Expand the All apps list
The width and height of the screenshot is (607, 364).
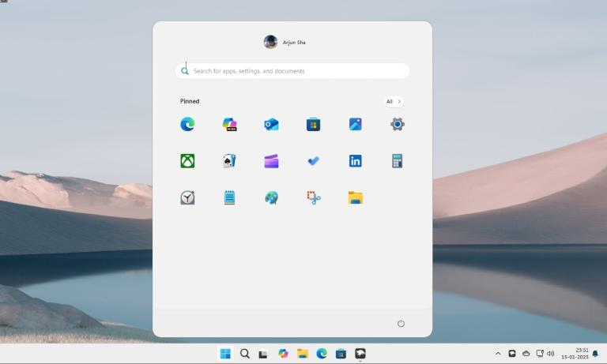pyautogui.click(x=394, y=101)
